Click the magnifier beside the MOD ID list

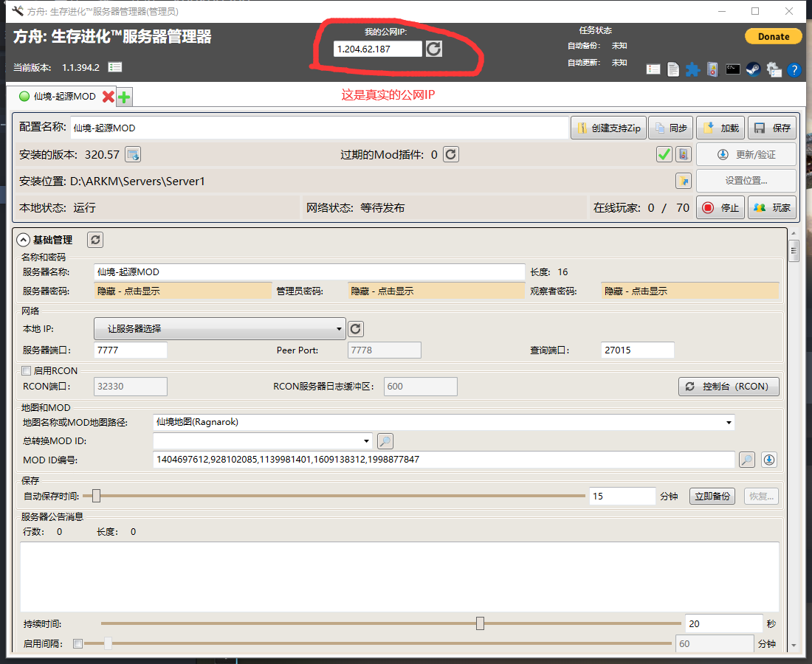(x=747, y=460)
